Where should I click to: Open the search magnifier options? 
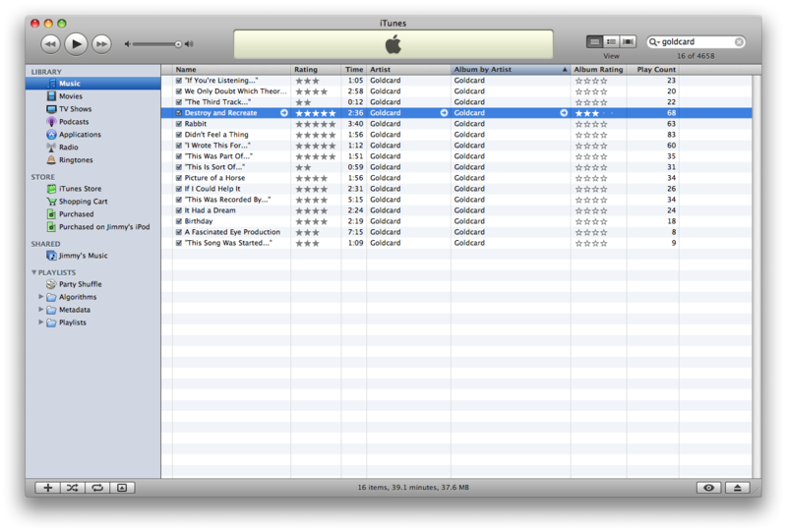[x=653, y=41]
